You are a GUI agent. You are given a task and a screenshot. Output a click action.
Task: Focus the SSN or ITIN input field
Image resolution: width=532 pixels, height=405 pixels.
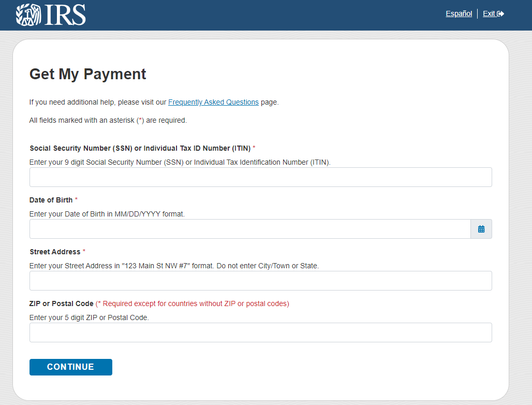click(x=260, y=177)
